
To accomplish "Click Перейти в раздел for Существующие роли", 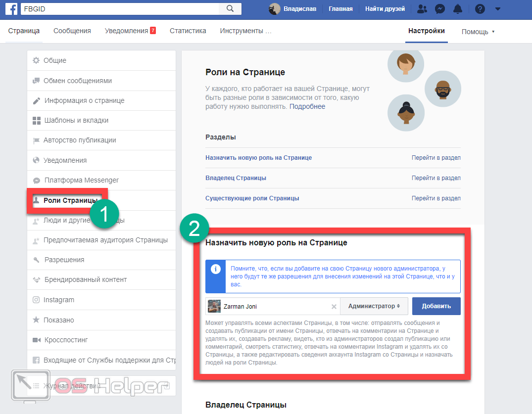I will pyautogui.click(x=436, y=198).
